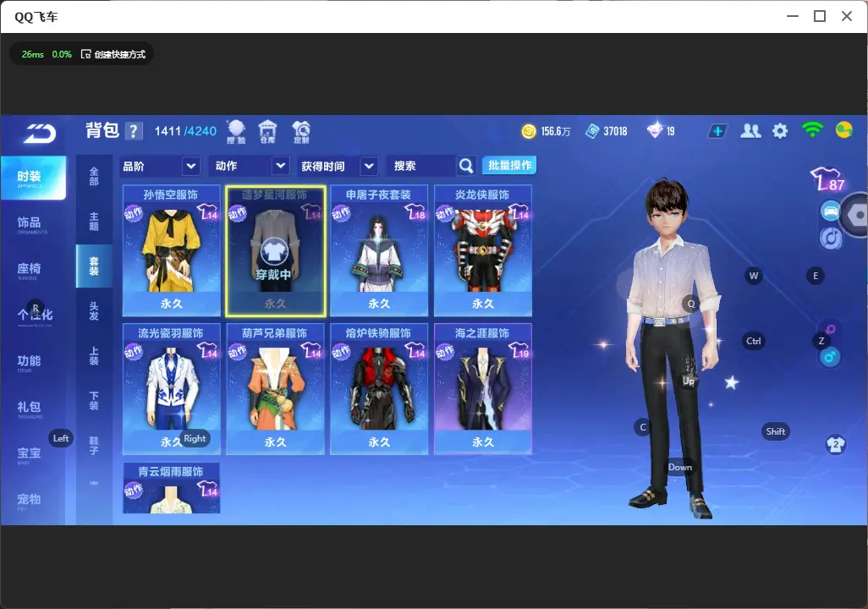Select the 海之涯服饰 outfit card
Viewport: 868px width, 609px height.
click(483, 389)
